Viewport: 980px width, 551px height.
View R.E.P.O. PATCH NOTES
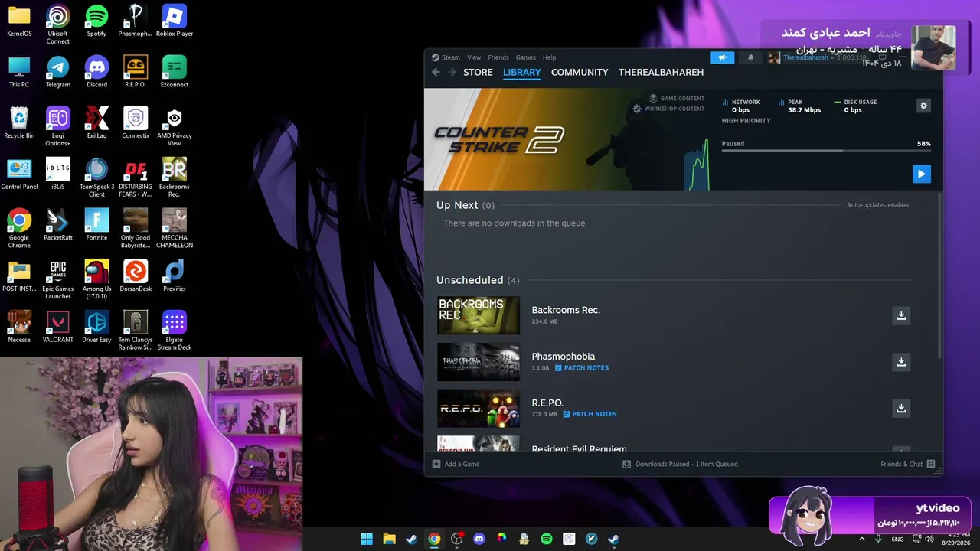(x=590, y=414)
